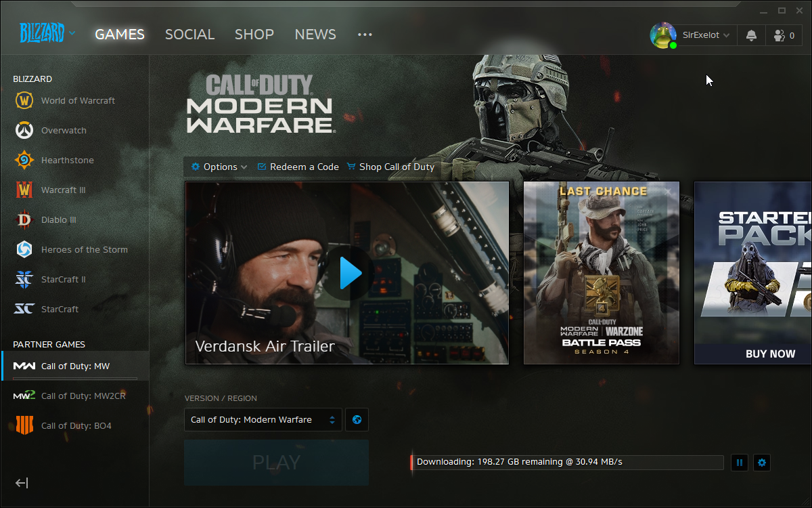Open the notifications bell

tap(751, 35)
